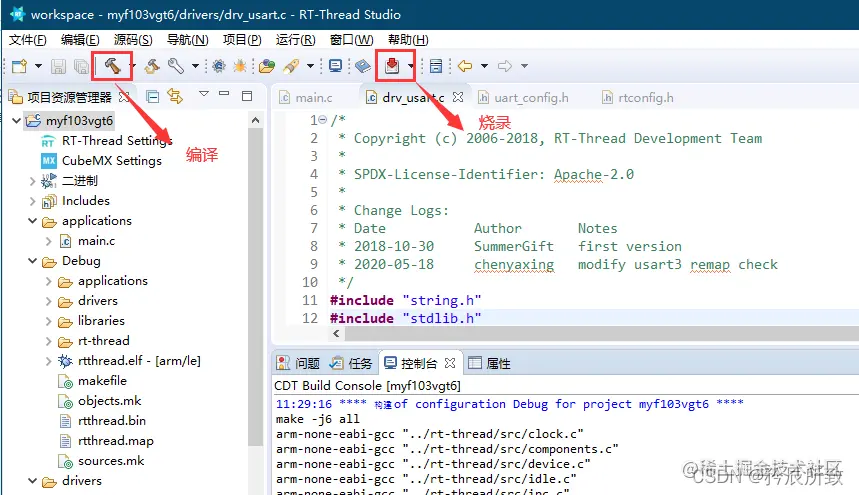Switch to the 问题 tab
859x495 pixels.
(298, 363)
